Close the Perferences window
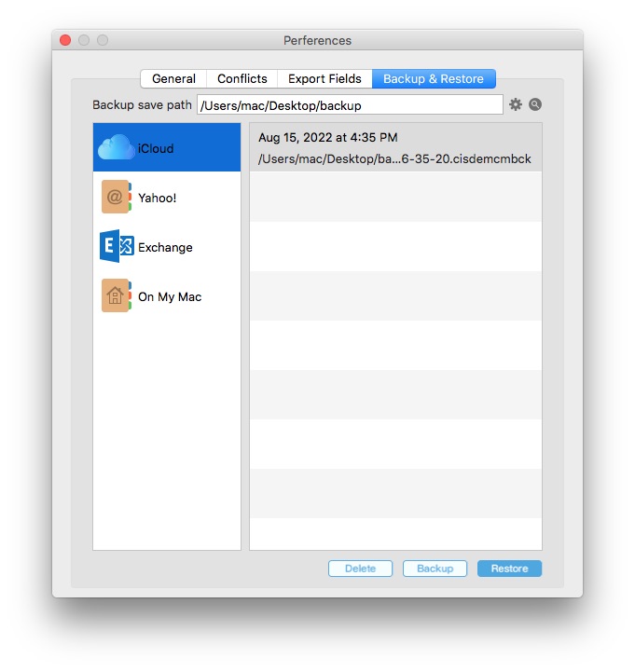 (65, 40)
